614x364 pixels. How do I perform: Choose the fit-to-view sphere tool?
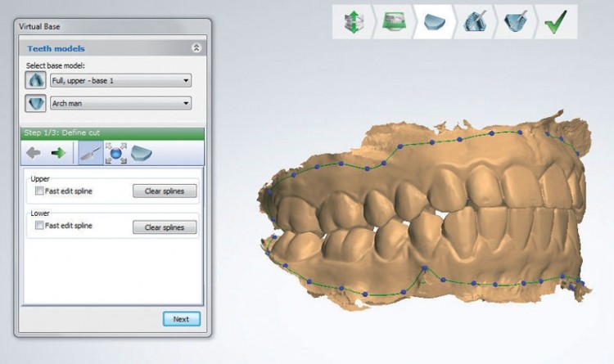pyautogui.click(x=116, y=153)
